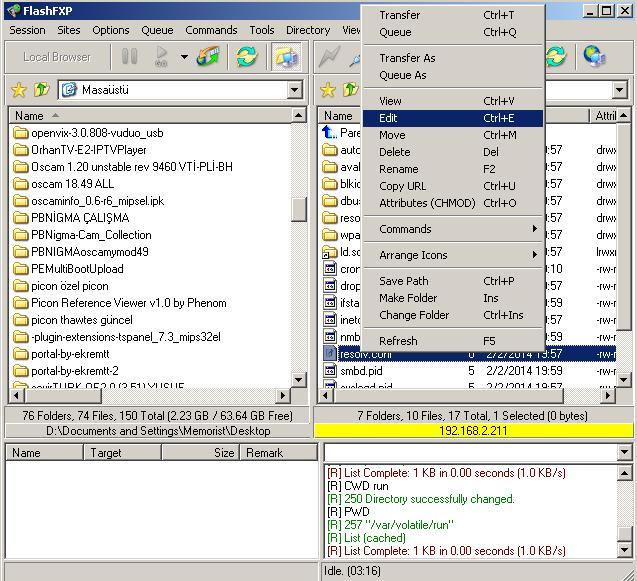Screen dimensions: 637x581
Task: Click the lightning connect icon in the right toolbar
Action: tap(329, 57)
